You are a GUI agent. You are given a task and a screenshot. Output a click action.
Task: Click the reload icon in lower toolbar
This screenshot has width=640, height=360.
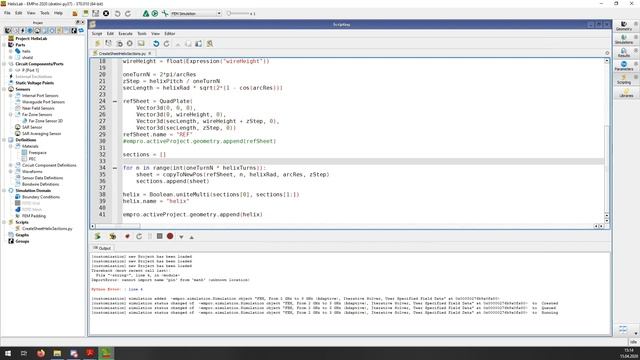click(x=139, y=236)
